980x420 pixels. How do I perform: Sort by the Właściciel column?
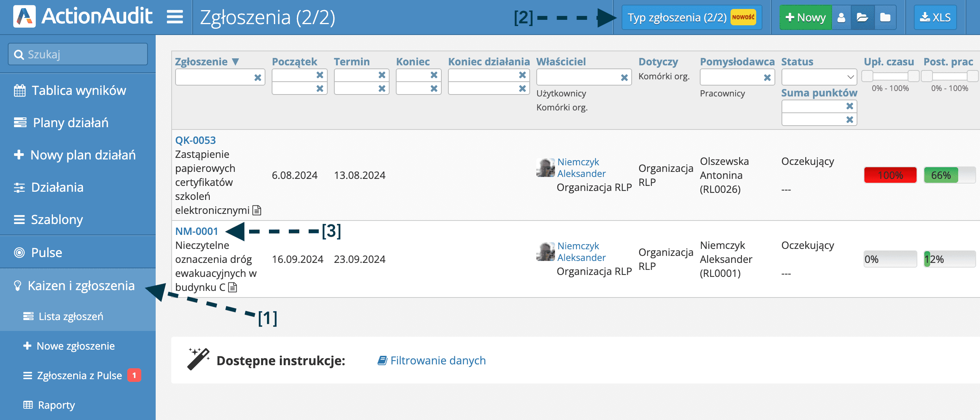[x=561, y=61]
